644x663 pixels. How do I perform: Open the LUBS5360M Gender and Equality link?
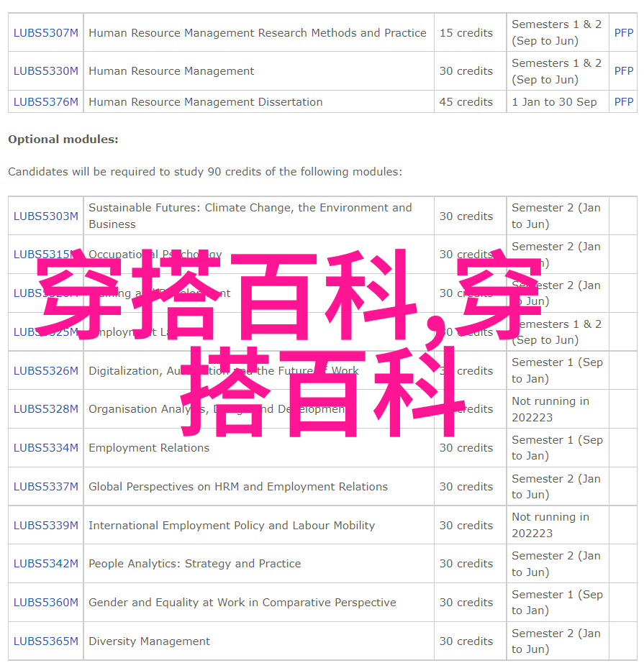[x=45, y=603]
